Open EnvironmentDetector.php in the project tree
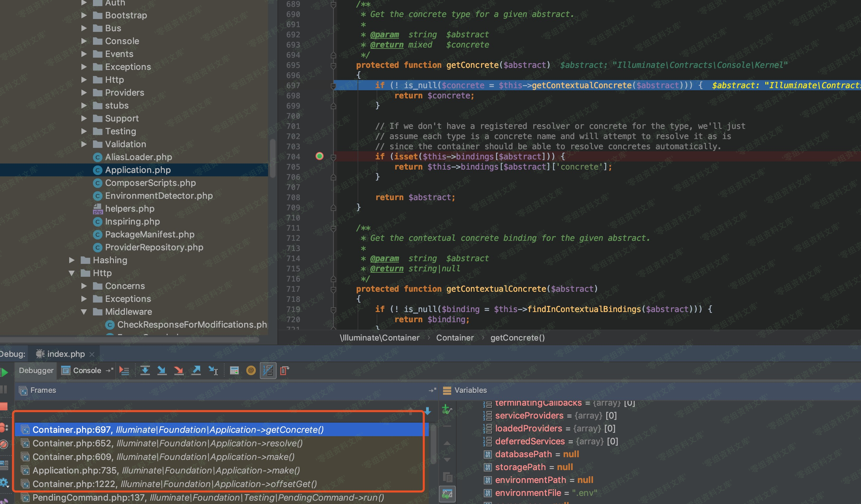861x504 pixels. tap(158, 196)
